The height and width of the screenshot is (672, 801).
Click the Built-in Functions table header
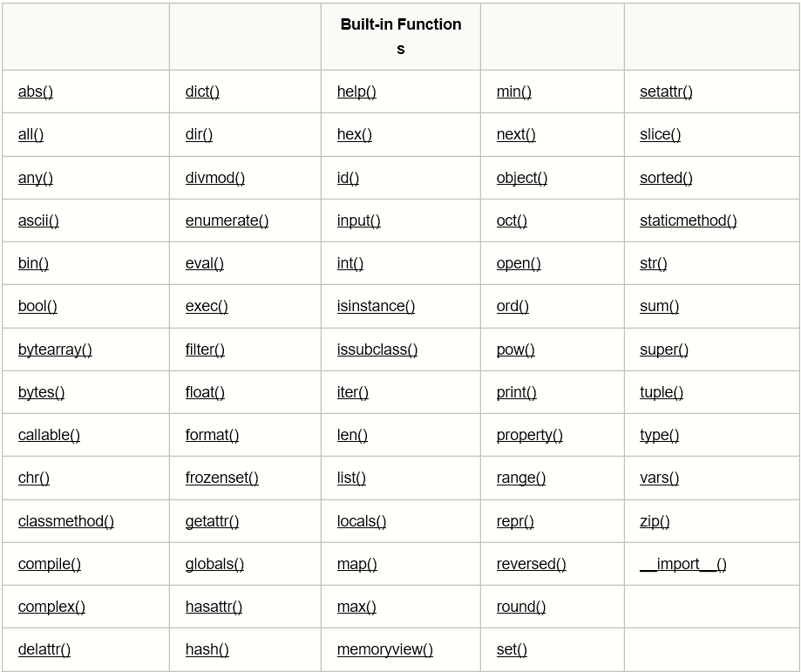(x=400, y=37)
